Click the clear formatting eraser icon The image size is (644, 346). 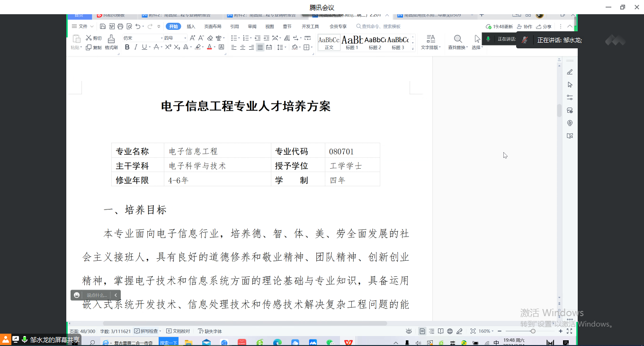point(209,38)
